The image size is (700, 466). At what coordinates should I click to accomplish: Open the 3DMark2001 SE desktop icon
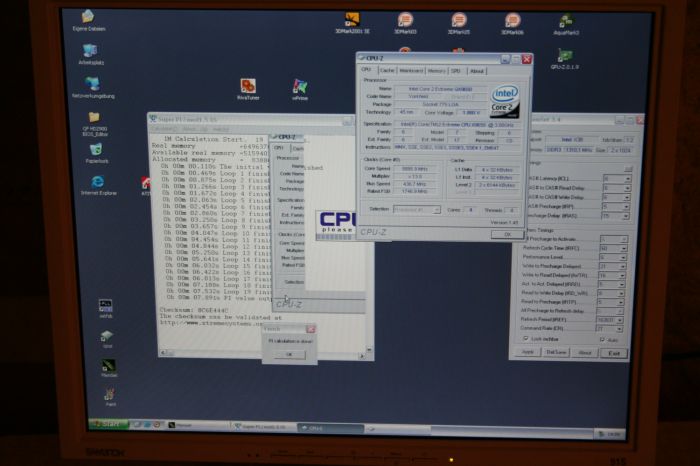tap(352, 20)
